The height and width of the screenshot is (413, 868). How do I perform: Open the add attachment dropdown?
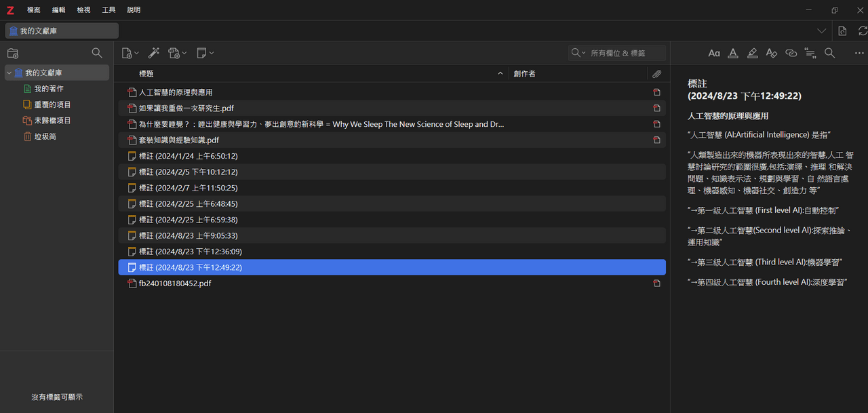pos(178,53)
